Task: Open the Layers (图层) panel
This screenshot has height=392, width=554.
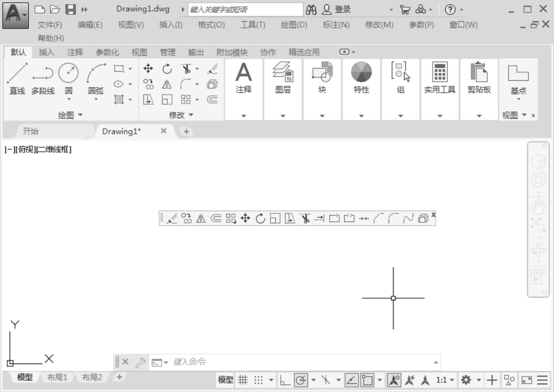Action: click(x=283, y=79)
